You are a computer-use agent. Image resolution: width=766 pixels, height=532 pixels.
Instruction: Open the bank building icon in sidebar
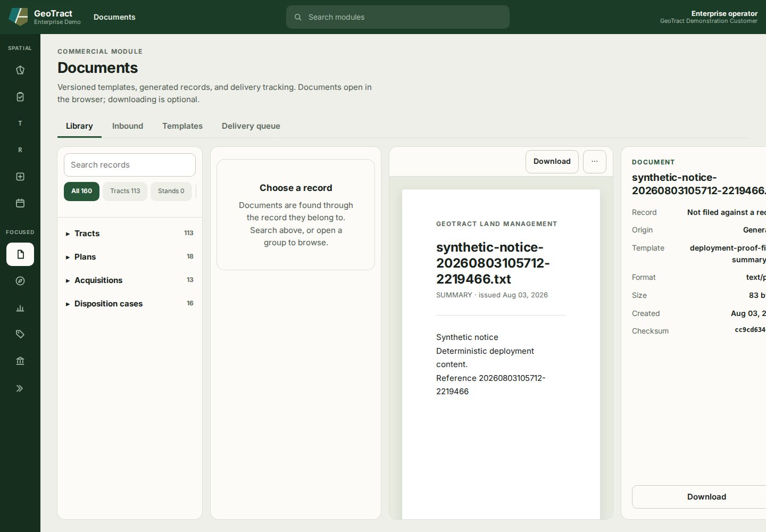point(20,361)
